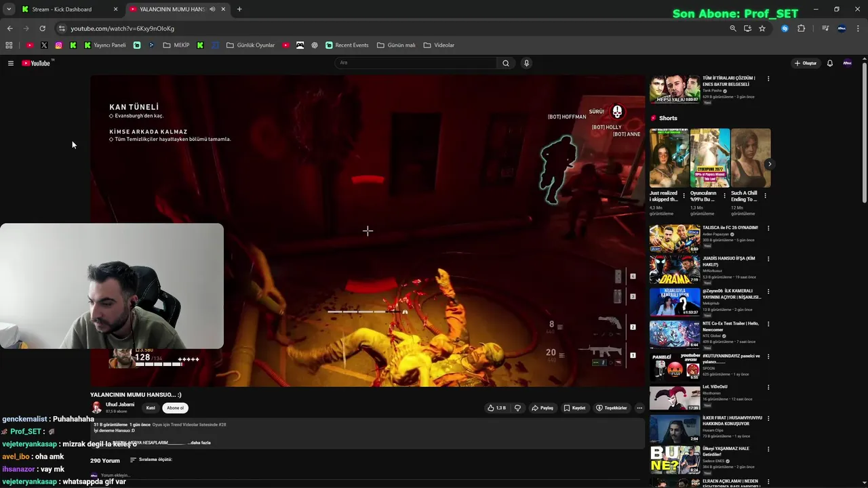Click the 290 Yorum comments count
Image resolution: width=868 pixels, height=488 pixels.
coord(105,460)
